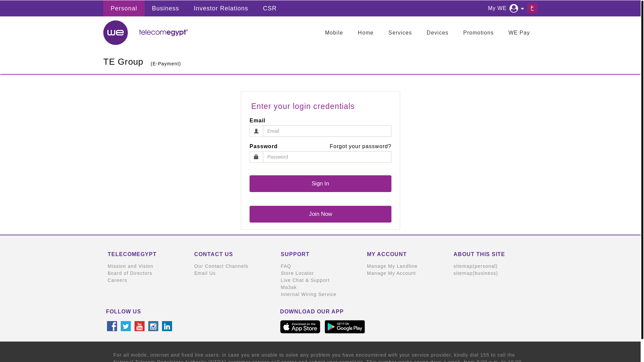
Task: Open Internal Wiring Service link
Action: (x=309, y=294)
